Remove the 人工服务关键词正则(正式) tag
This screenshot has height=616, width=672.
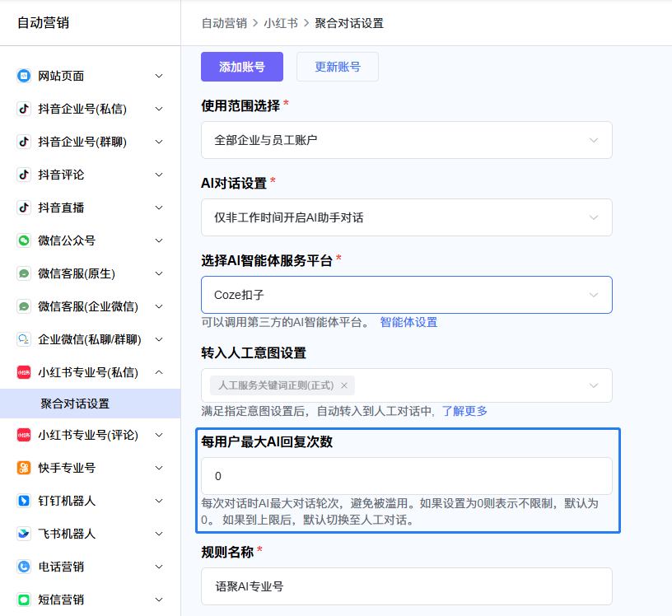coord(344,385)
